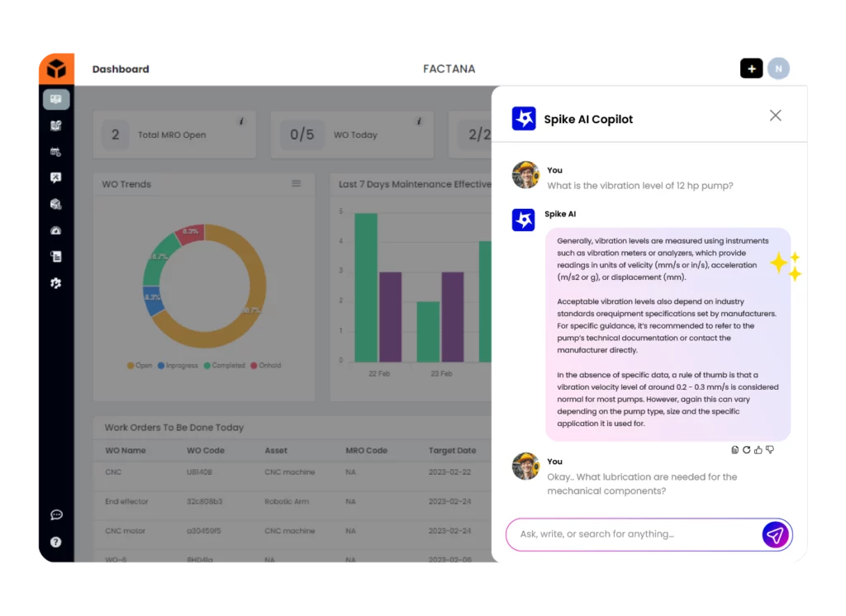846x616 pixels.
Task: Open the chat bubble icon in sidebar
Action: (x=56, y=515)
